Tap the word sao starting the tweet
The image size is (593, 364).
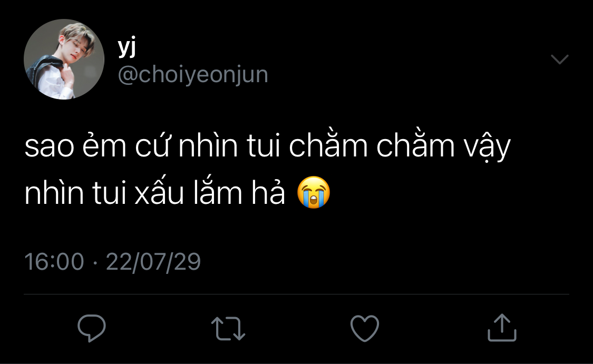click(x=49, y=146)
